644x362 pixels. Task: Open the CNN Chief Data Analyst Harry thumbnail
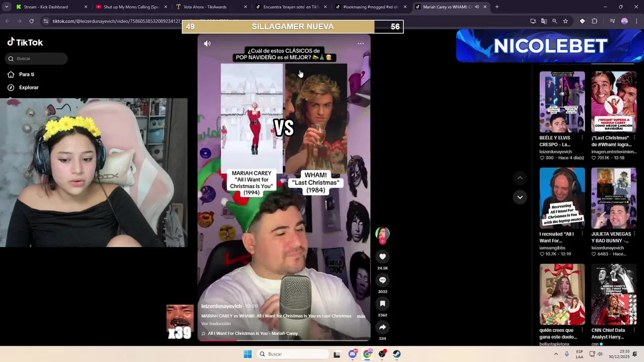point(614,294)
